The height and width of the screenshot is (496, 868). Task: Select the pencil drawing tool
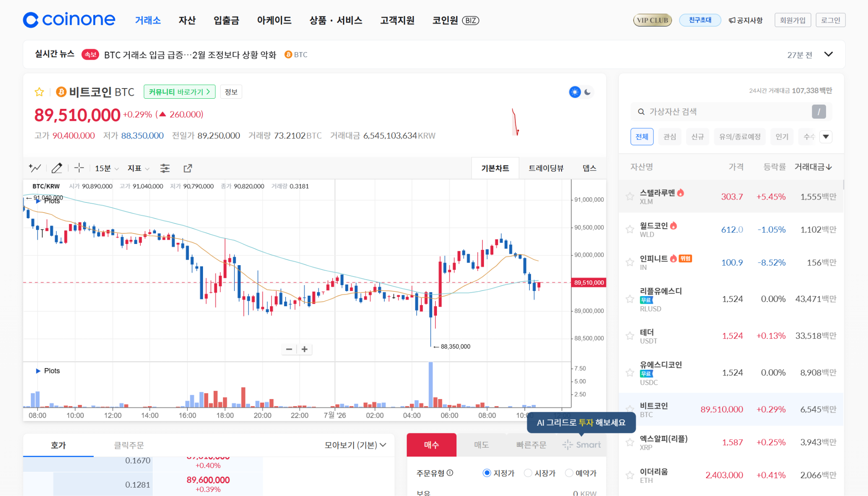click(57, 168)
